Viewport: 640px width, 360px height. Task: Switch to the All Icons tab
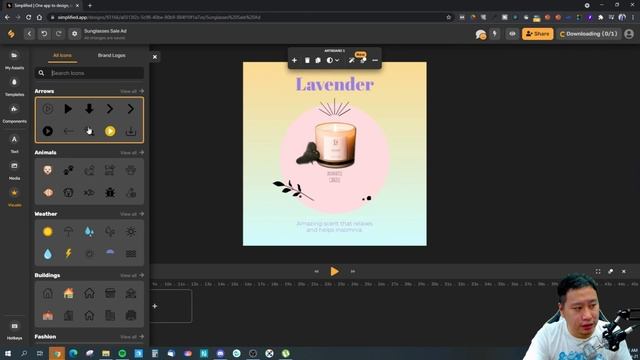pos(62,56)
